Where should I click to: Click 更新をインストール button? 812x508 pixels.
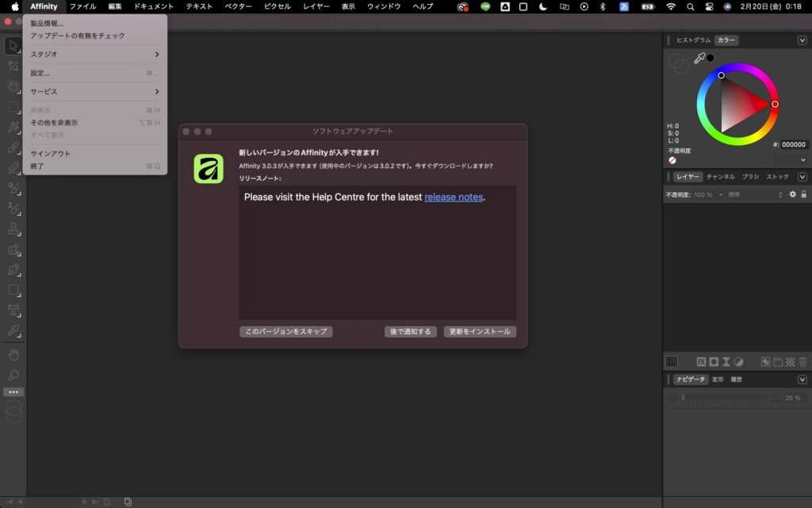pos(480,332)
